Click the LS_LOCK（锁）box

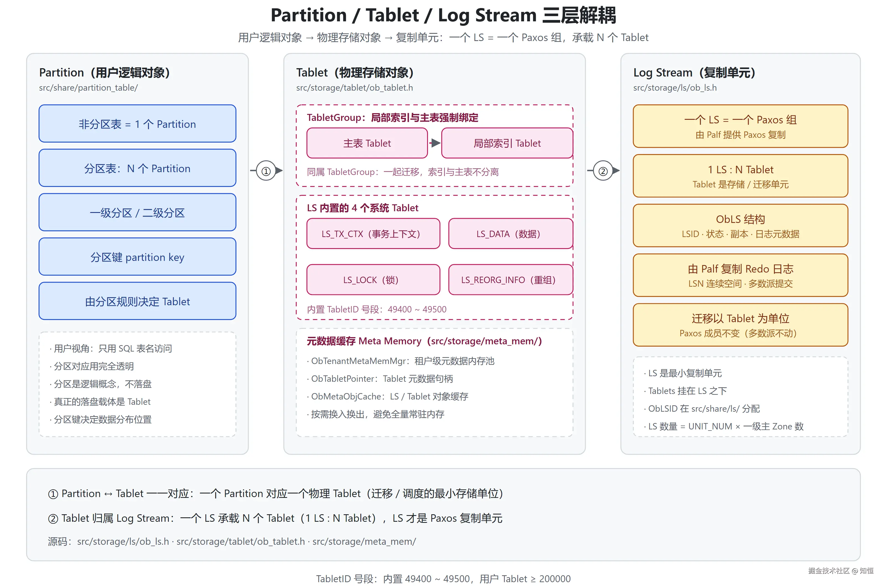point(373,280)
